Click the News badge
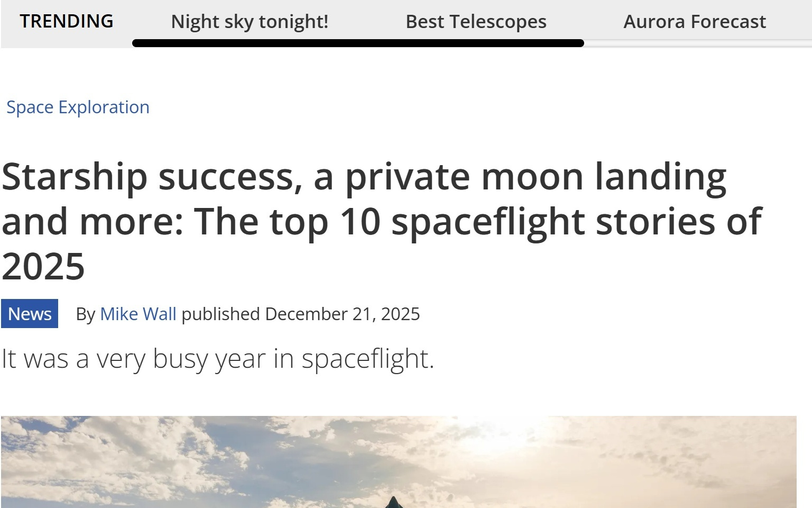 point(29,313)
